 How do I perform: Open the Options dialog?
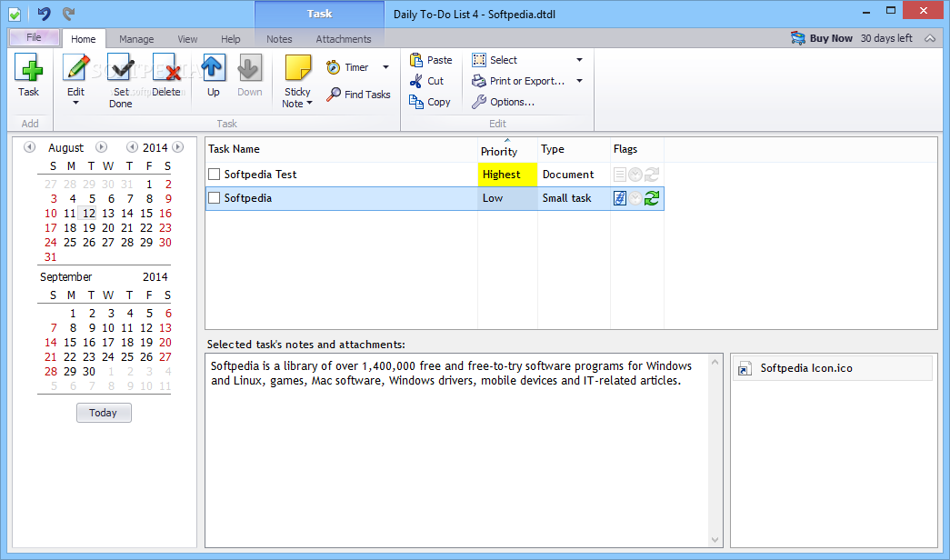[x=504, y=102]
